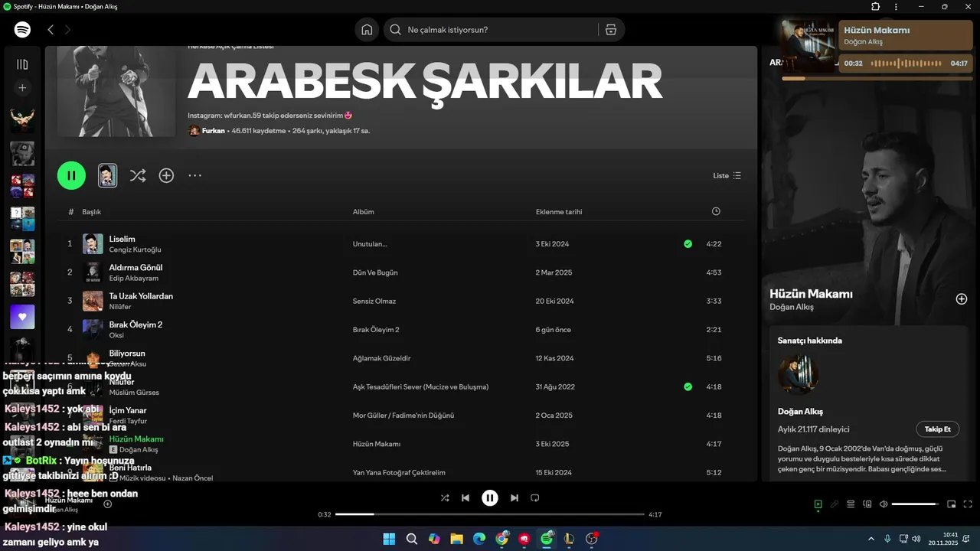Click the magnifier icon in search box
Image resolution: width=980 pixels, height=551 pixels.
point(395,30)
